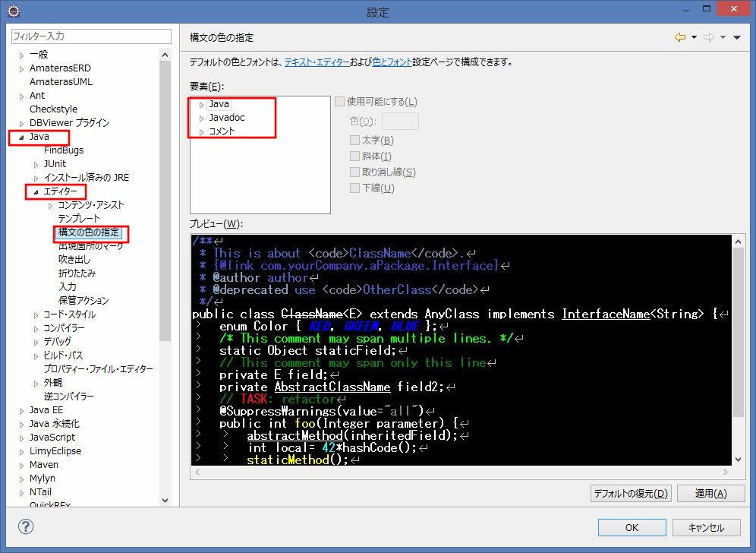Select 構文の色の指定 tree item
The image size is (756, 553).
pos(89,232)
